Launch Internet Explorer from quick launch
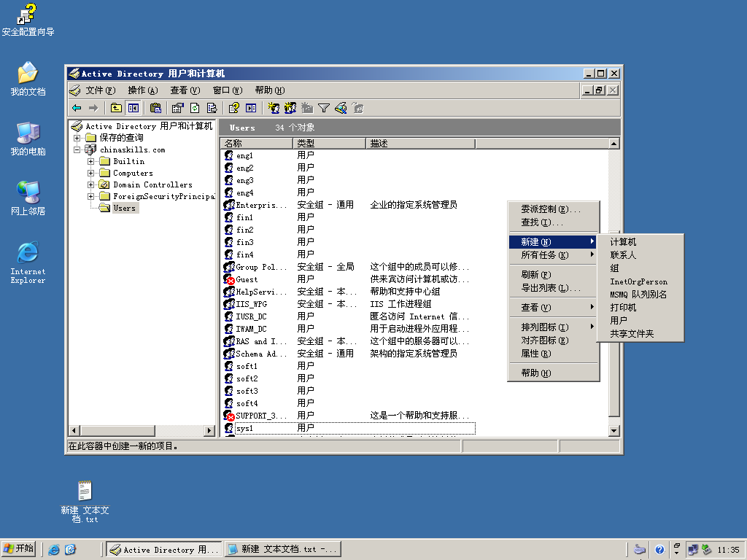The image size is (747, 560). pos(54,550)
